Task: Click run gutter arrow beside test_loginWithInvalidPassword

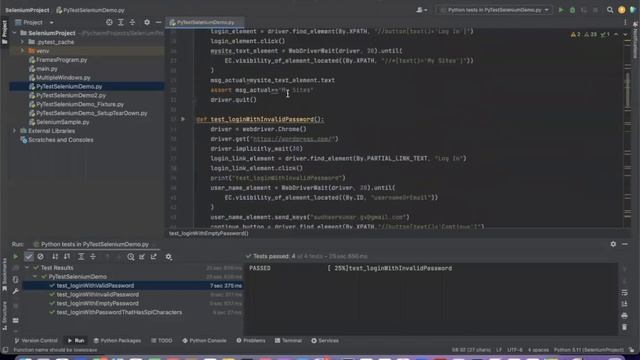Action: pyautogui.click(x=183, y=119)
